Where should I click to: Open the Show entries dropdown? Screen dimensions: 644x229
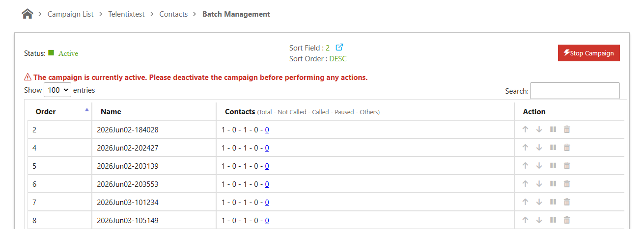[x=57, y=90]
